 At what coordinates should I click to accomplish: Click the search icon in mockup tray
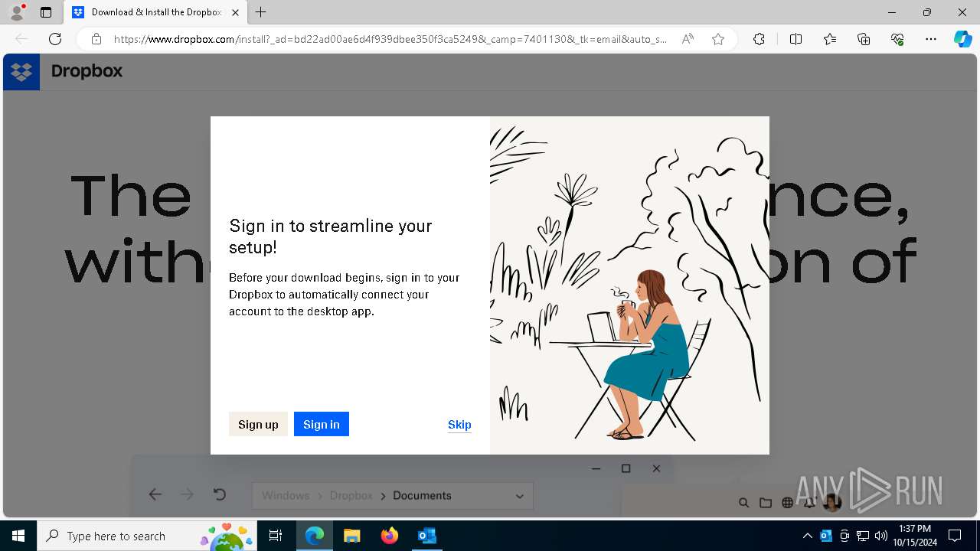[743, 503]
